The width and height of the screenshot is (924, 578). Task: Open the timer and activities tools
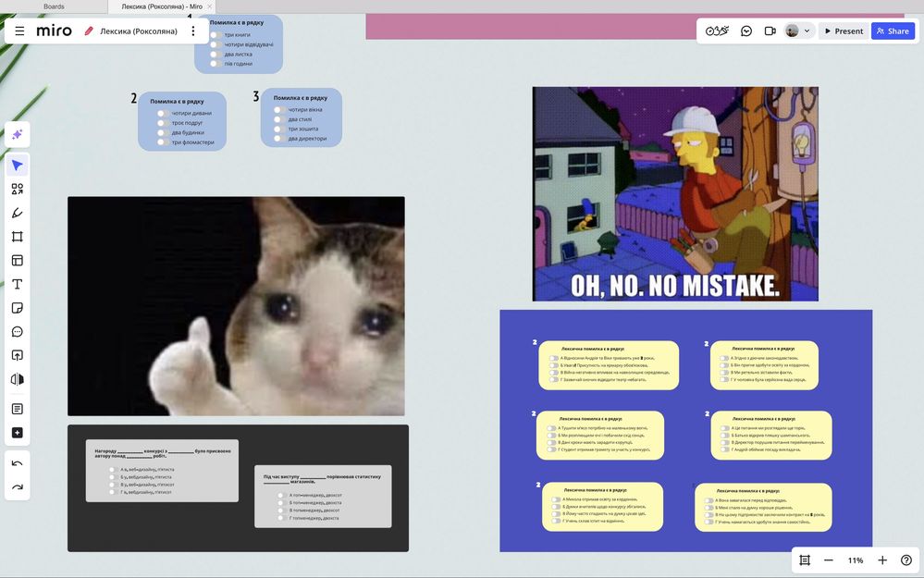[x=717, y=31]
